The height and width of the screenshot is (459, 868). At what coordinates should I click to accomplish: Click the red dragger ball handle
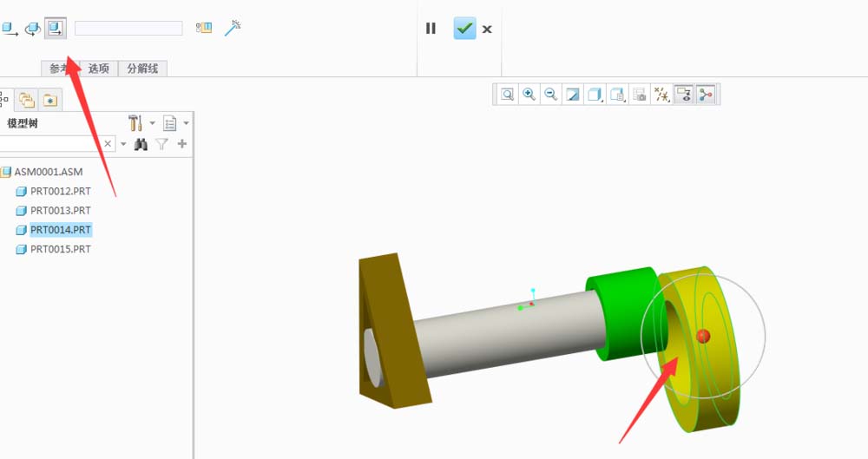tap(703, 336)
